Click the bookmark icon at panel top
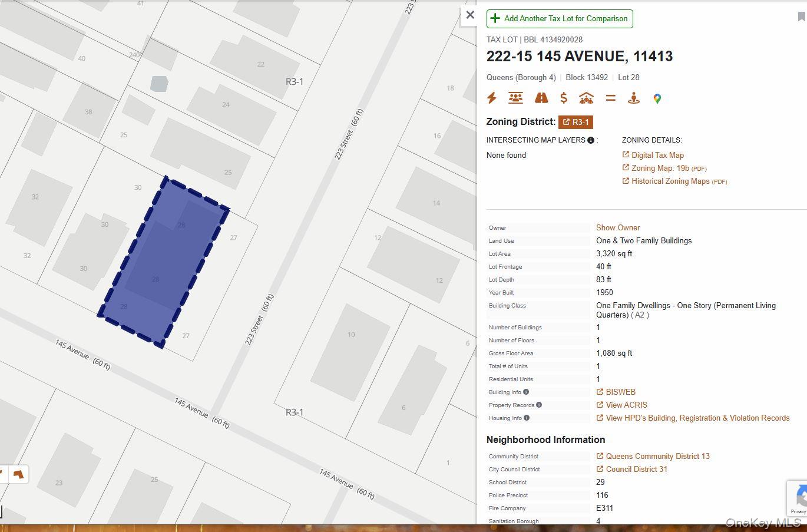This screenshot has width=807, height=532. tap(801, 17)
